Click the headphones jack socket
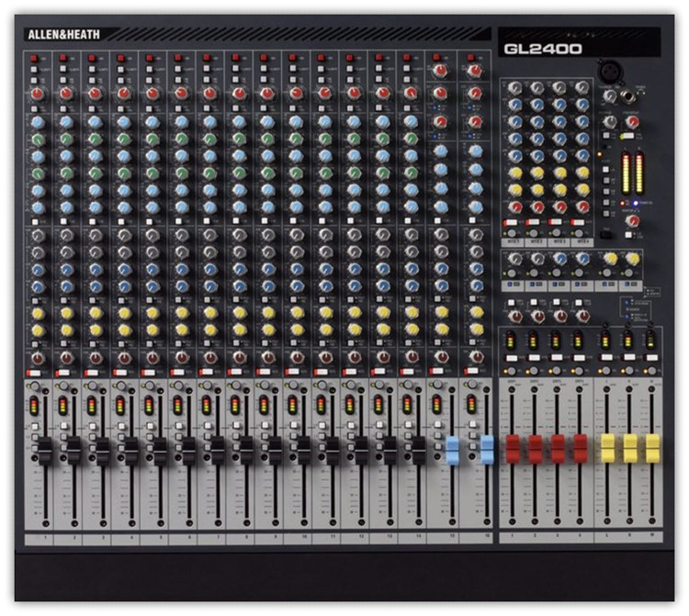 (628, 96)
